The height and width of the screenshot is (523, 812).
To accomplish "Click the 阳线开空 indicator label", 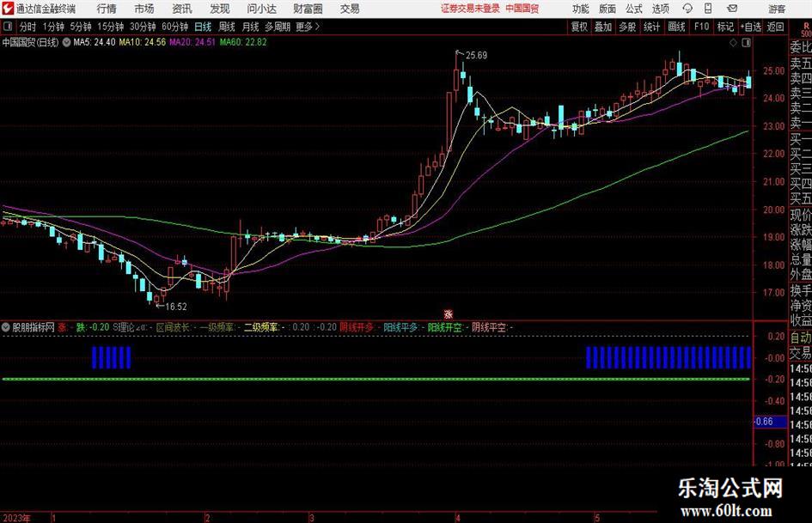I will click(x=445, y=327).
